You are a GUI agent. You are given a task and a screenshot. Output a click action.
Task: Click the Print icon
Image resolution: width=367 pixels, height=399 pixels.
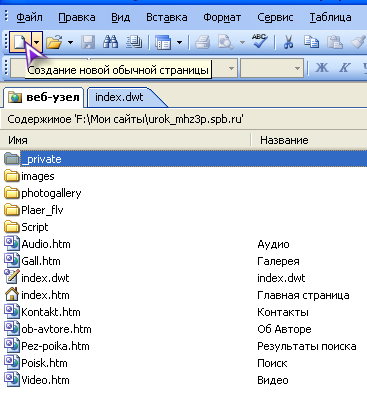(x=202, y=42)
